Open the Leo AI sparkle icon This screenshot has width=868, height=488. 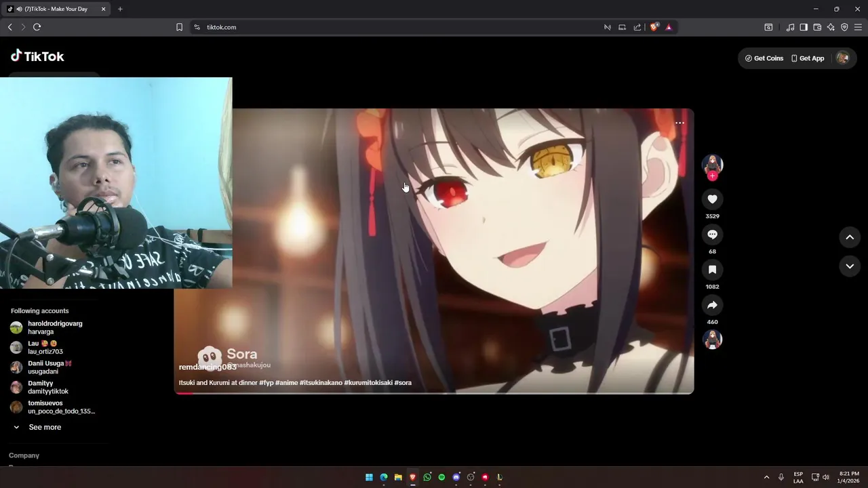[831, 27]
